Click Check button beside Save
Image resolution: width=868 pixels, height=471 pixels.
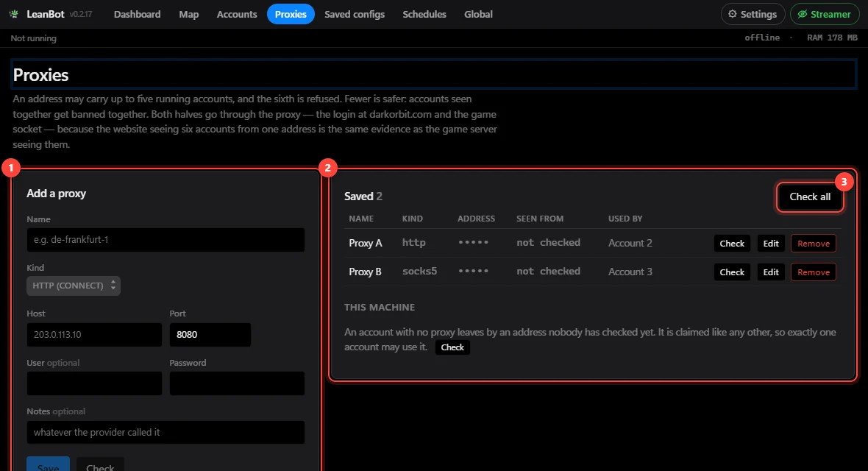(100, 464)
